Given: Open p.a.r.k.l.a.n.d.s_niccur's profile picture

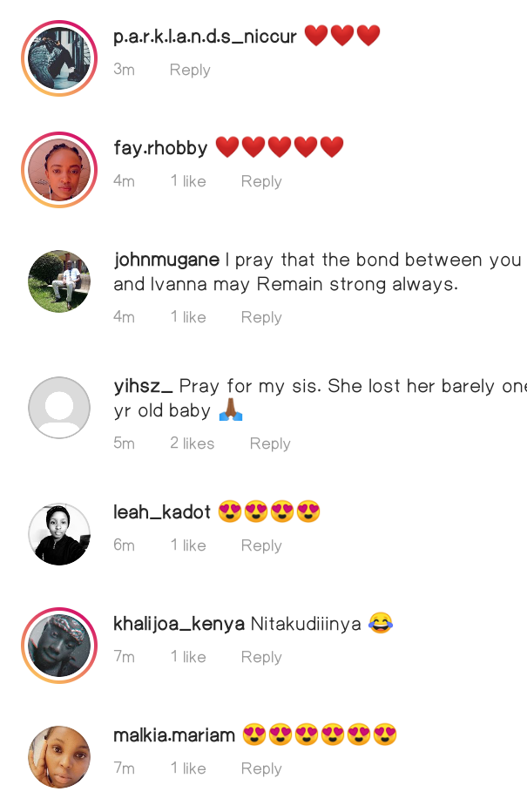Looking at the screenshot, I should point(59,58).
